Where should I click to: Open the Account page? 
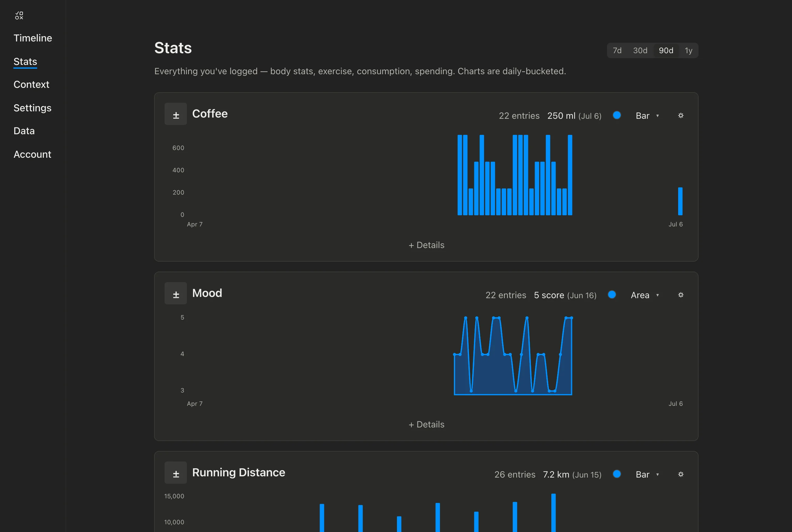pos(32,154)
